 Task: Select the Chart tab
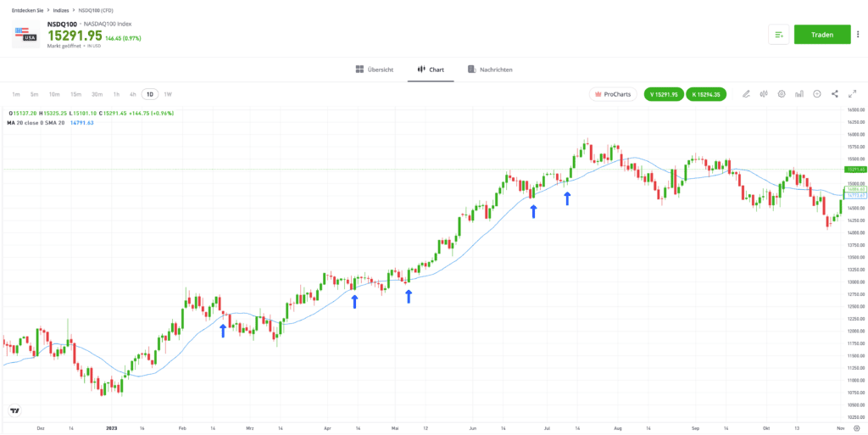pos(431,70)
